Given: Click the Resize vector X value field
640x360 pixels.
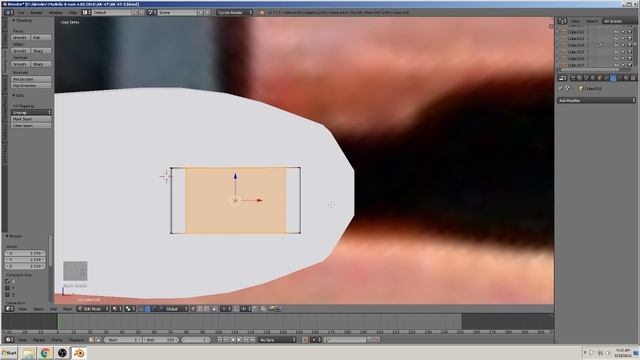Looking at the screenshot, I should coord(25,253).
